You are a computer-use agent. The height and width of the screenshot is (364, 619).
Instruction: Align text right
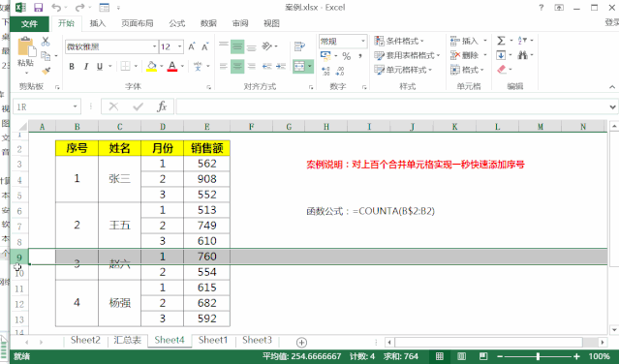pos(252,66)
